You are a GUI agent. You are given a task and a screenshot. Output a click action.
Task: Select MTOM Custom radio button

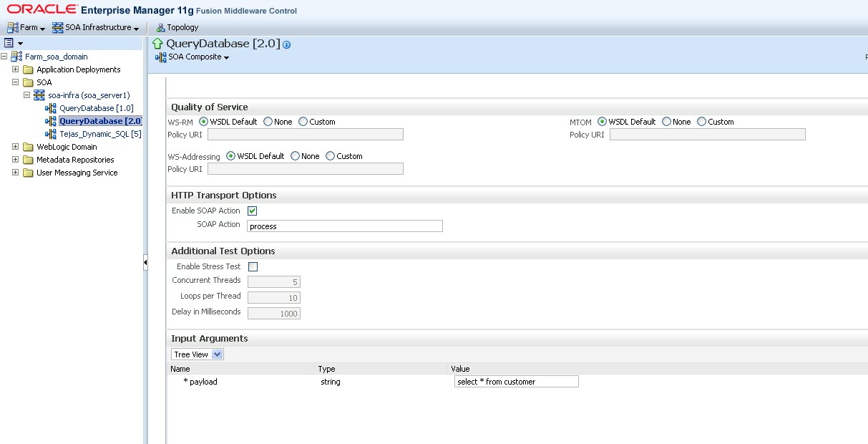[x=701, y=122]
